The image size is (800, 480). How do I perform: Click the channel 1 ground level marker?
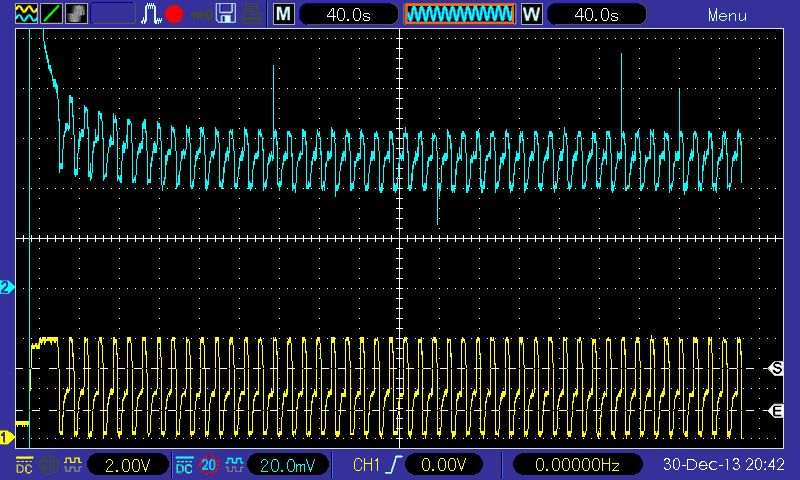click(7, 437)
